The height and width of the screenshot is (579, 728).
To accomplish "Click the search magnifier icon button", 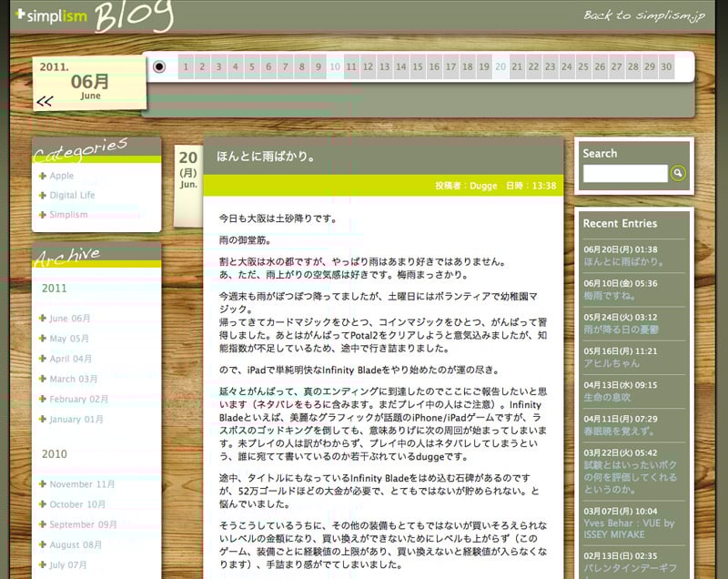I will 678,173.
